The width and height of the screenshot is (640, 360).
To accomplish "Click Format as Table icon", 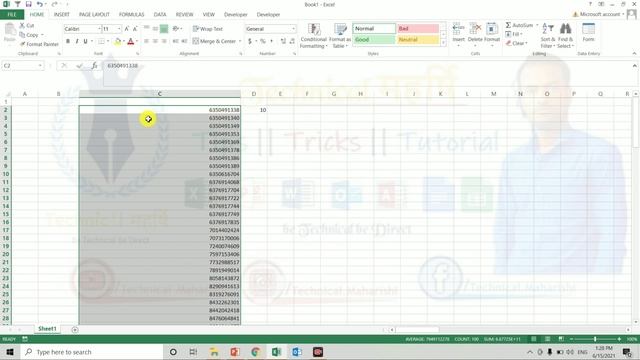I will click(340, 36).
